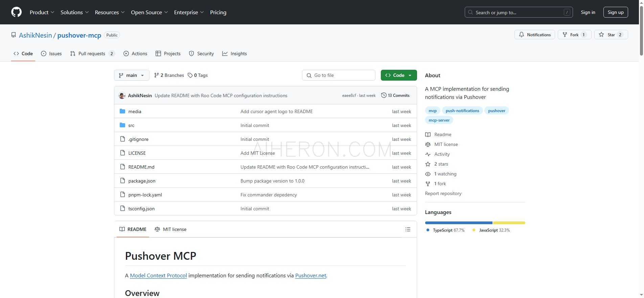Expand the Enterprise menu

click(x=189, y=12)
